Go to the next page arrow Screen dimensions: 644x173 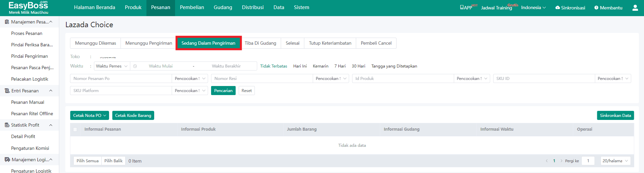[x=562, y=161]
